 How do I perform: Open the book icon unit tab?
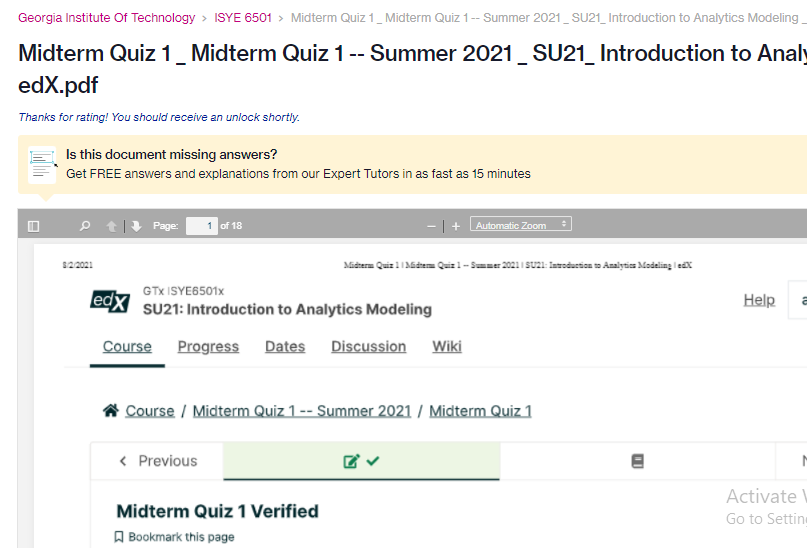(x=637, y=461)
